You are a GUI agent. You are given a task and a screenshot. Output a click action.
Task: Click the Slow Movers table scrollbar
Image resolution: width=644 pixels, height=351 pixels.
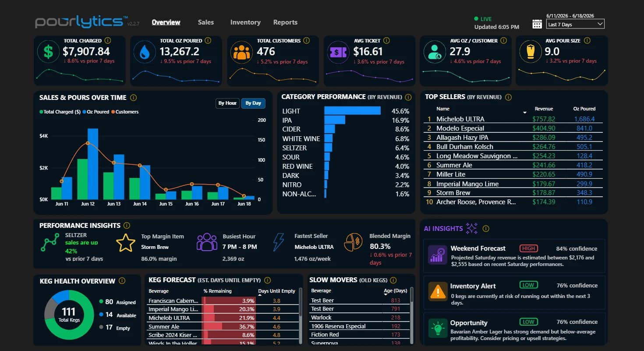[x=412, y=316]
